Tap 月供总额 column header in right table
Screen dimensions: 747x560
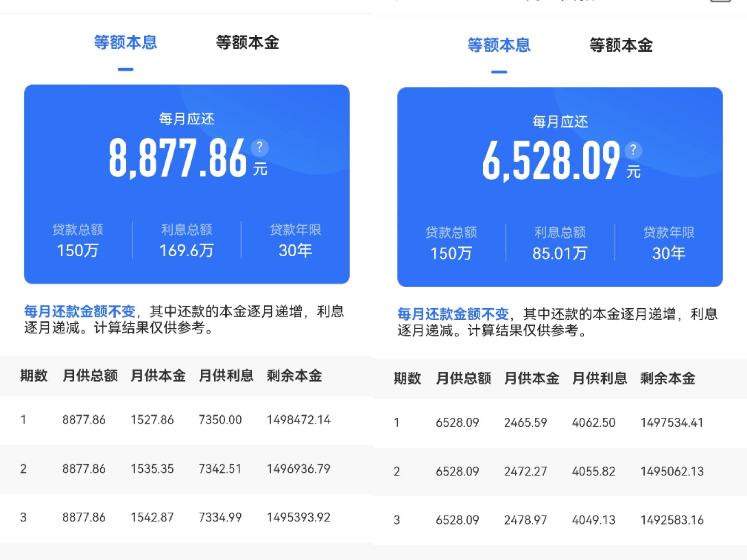(464, 378)
